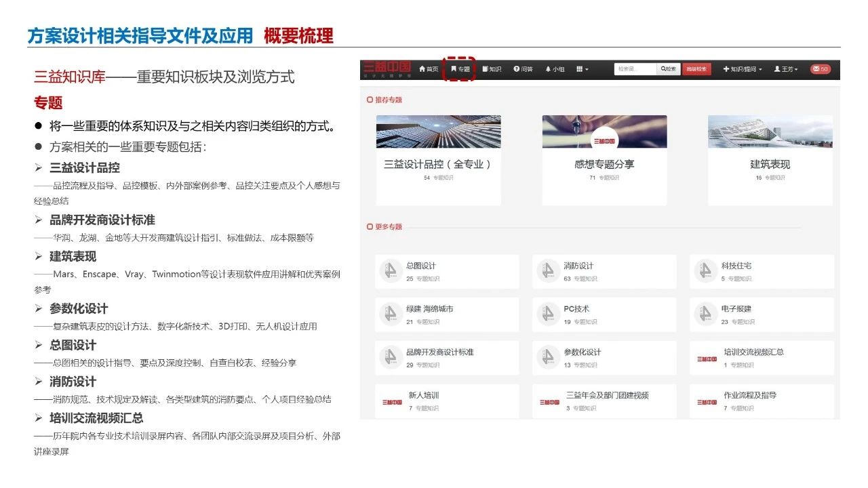This screenshot has width=868, height=488.
Task: Open the 绿建 海绵城市 topic title
Action: pos(430,309)
